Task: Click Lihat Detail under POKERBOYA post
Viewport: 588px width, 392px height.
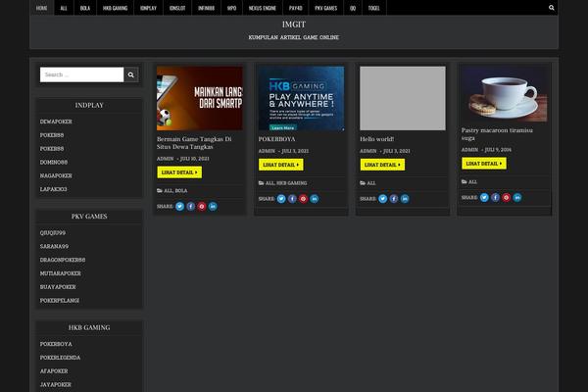Action: (281, 165)
